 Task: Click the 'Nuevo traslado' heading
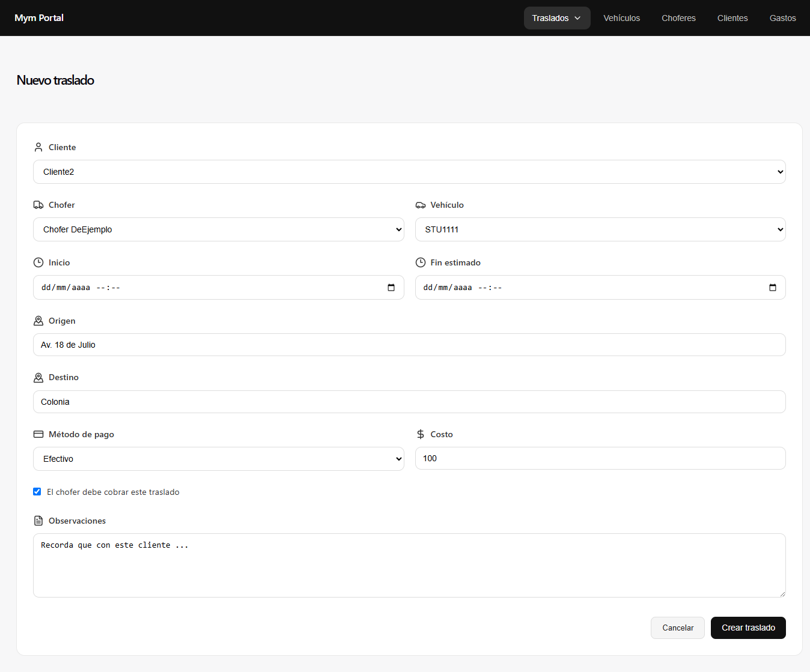tap(55, 80)
